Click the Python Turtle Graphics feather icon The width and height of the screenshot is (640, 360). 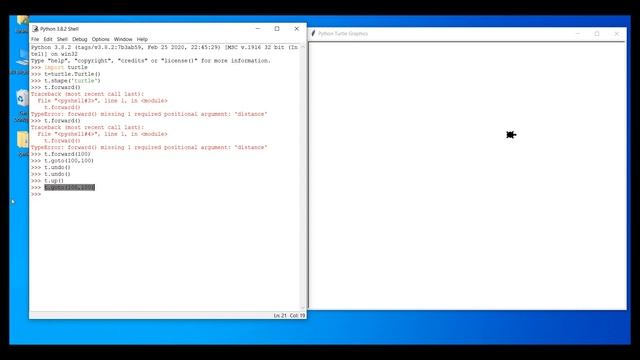tap(313, 33)
